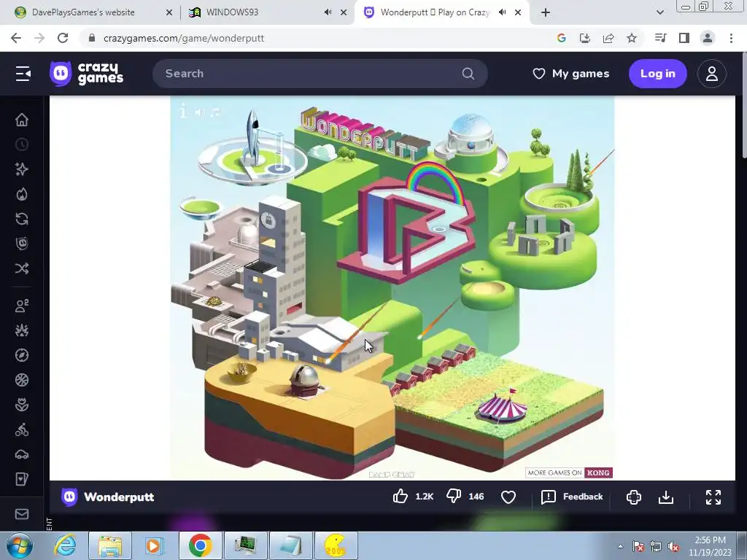
Task: Open the Multiplayer two-player sidebar icon
Action: [22, 306]
